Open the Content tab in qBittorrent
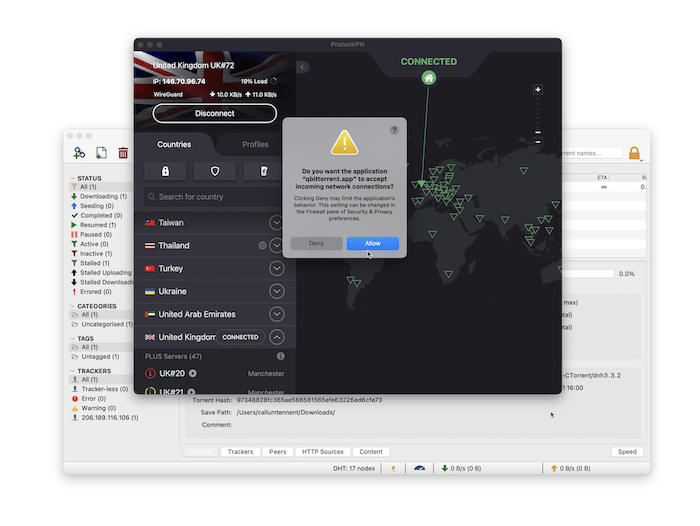This screenshot has width=700, height=526. [371, 452]
